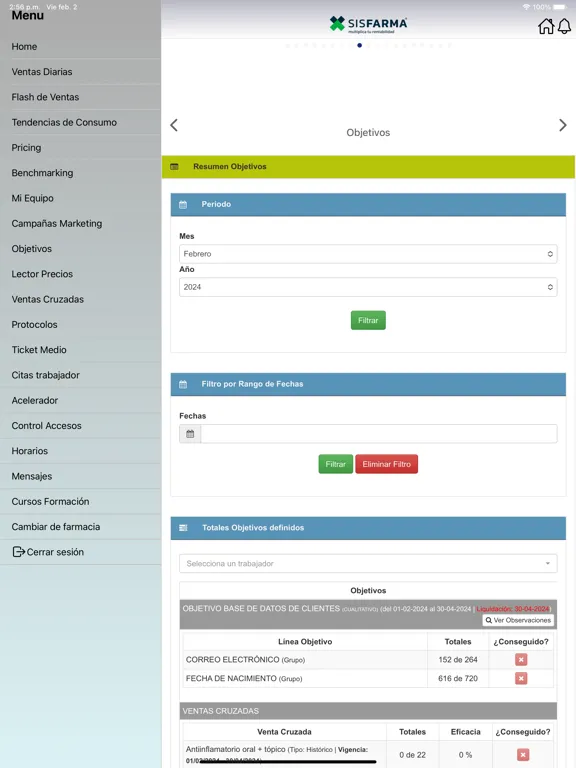Click red X for CORREO ELECTRÓNICO row
The width and height of the screenshot is (576, 768).
coord(521,659)
